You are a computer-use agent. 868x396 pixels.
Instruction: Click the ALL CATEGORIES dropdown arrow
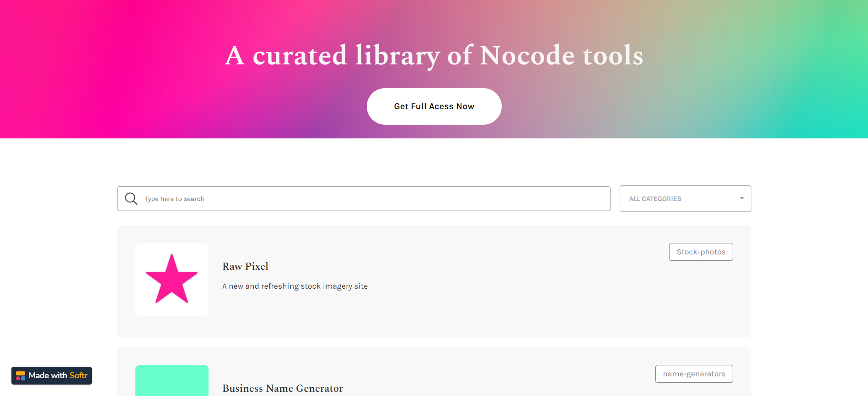pos(742,198)
